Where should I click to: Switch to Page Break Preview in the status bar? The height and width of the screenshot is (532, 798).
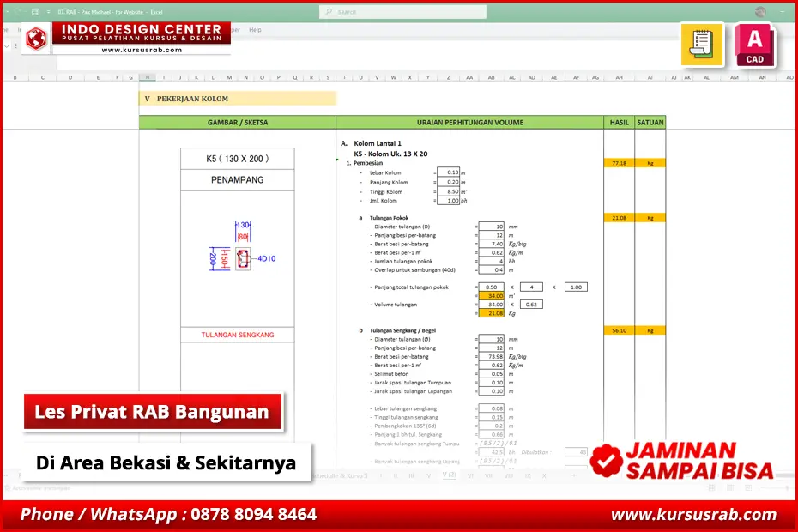point(748,487)
